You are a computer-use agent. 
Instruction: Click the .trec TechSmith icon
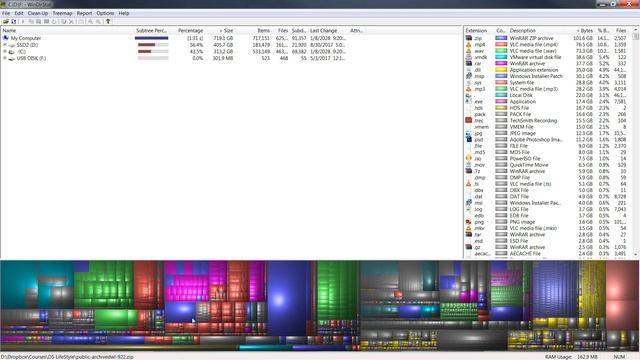click(469, 120)
